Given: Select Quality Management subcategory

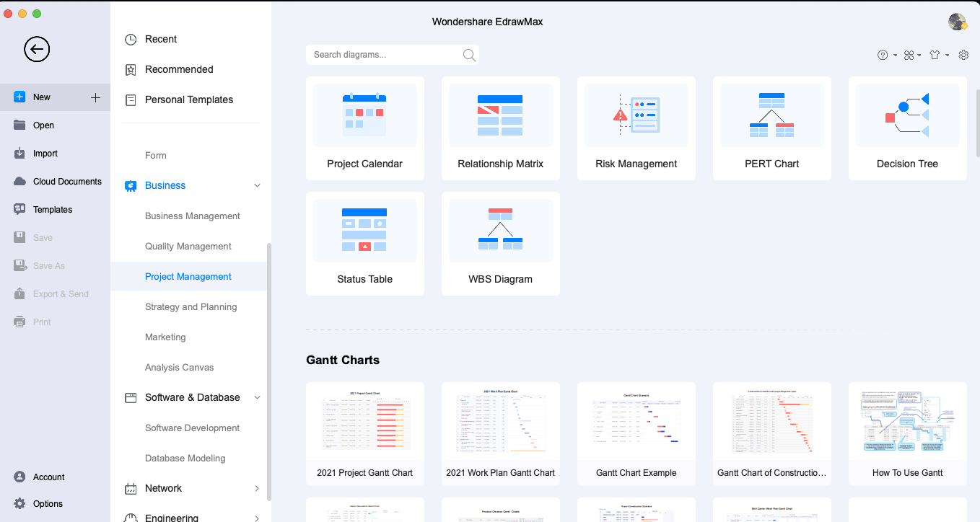Looking at the screenshot, I should [x=188, y=247].
